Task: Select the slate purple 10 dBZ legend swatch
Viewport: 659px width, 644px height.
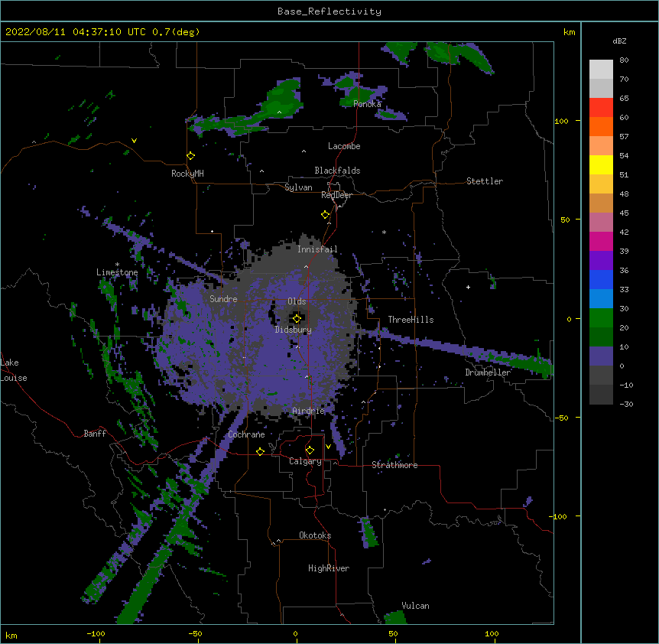Action: point(601,356)
